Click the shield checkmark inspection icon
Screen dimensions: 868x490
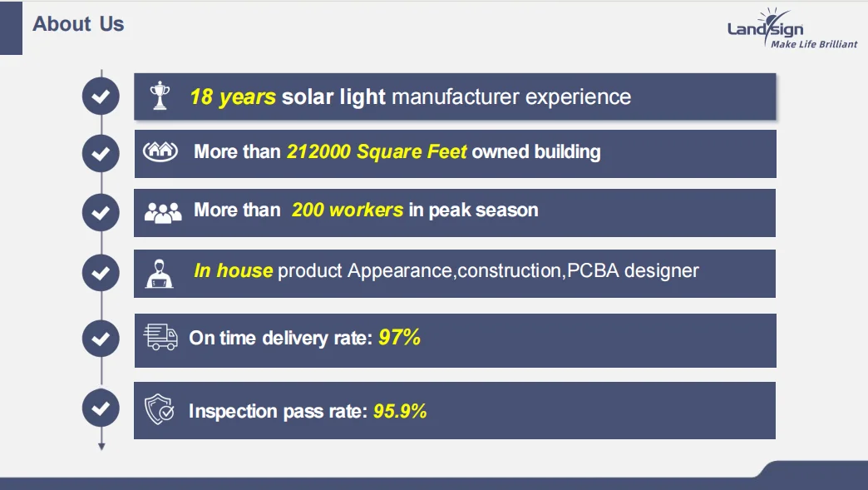tap(160, 410)
